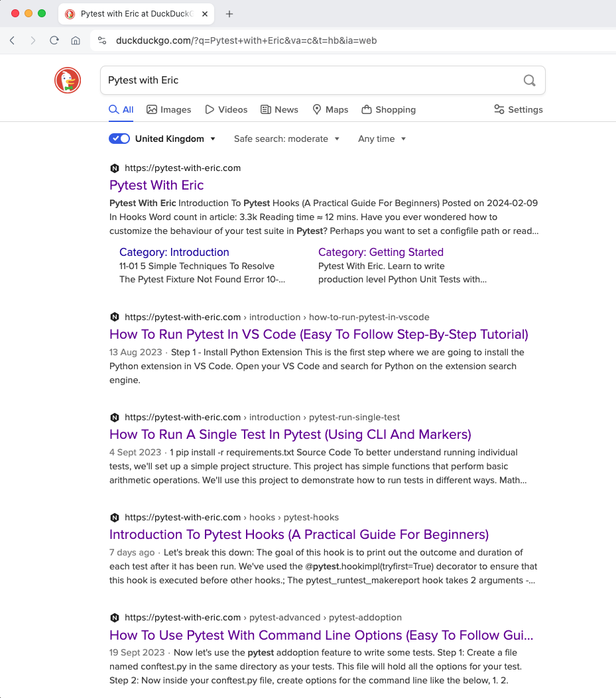
Task: Toggle the United Kingdom region switch
Action: (119, 139)
